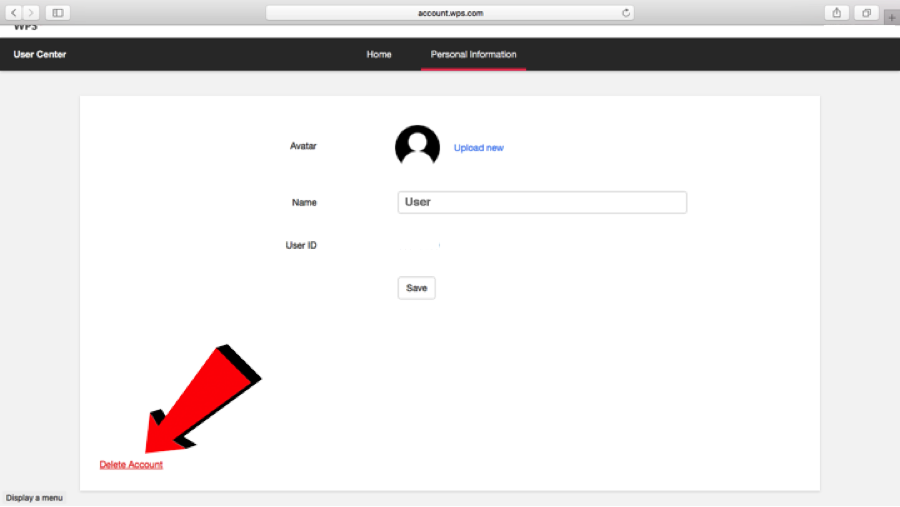The image size is (900, 507).
Task: Click the account.wps.com address bar
Action: coord(450,13)
